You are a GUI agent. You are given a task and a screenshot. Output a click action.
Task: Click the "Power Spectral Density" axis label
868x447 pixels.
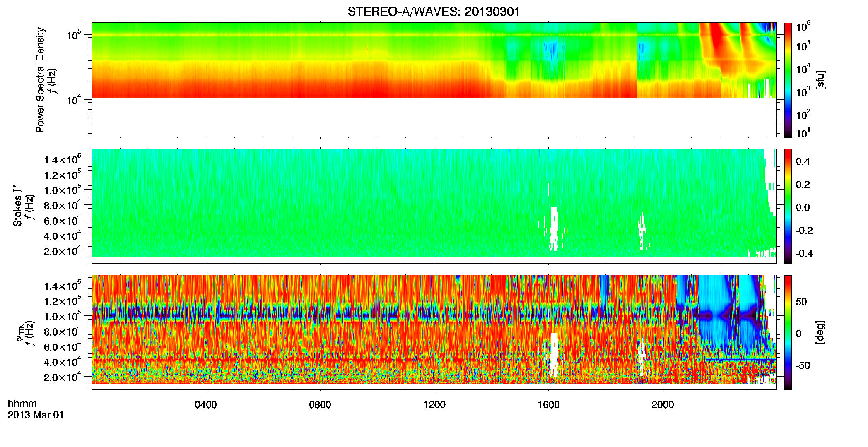pos(40,80)
